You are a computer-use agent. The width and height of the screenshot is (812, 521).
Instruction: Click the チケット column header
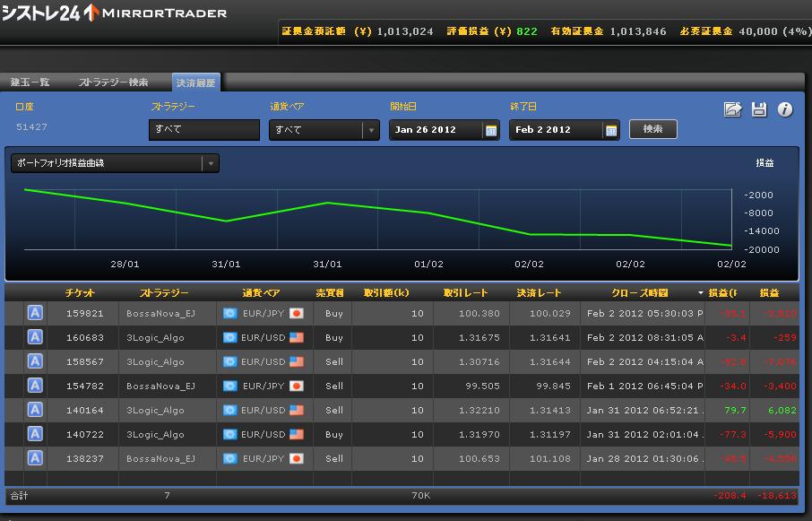click(x=80, y=293)
